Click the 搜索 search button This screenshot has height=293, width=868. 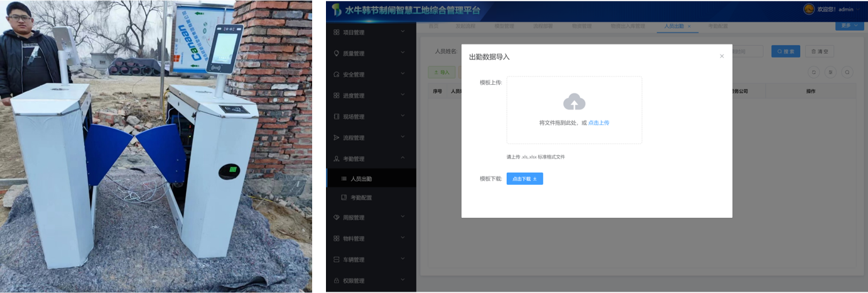785,52
